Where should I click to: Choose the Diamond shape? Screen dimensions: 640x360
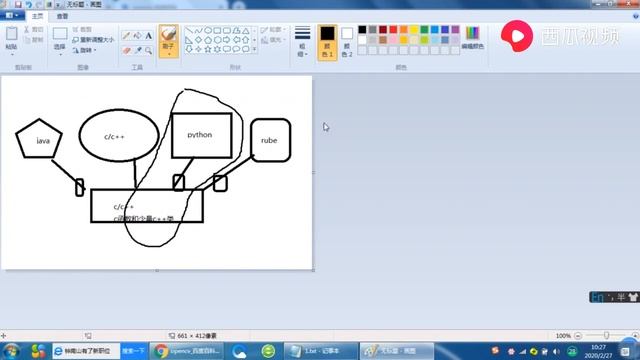pos(198,40)
